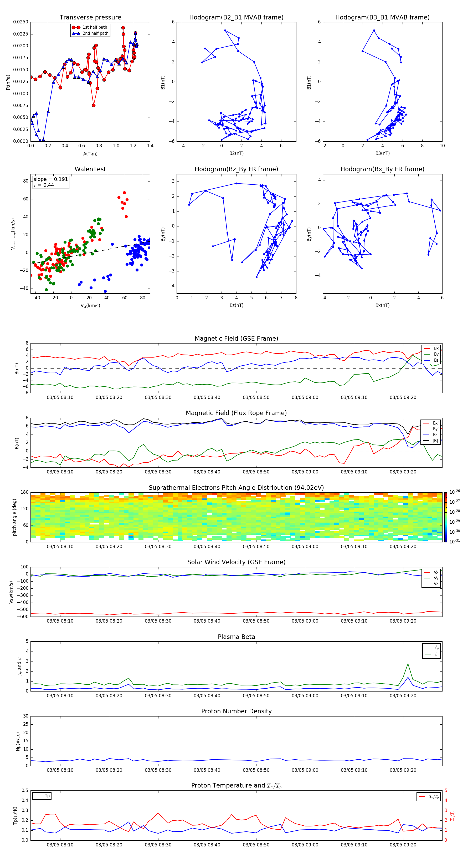Click the "Proton Number Density" title

(x=236, y=711)
